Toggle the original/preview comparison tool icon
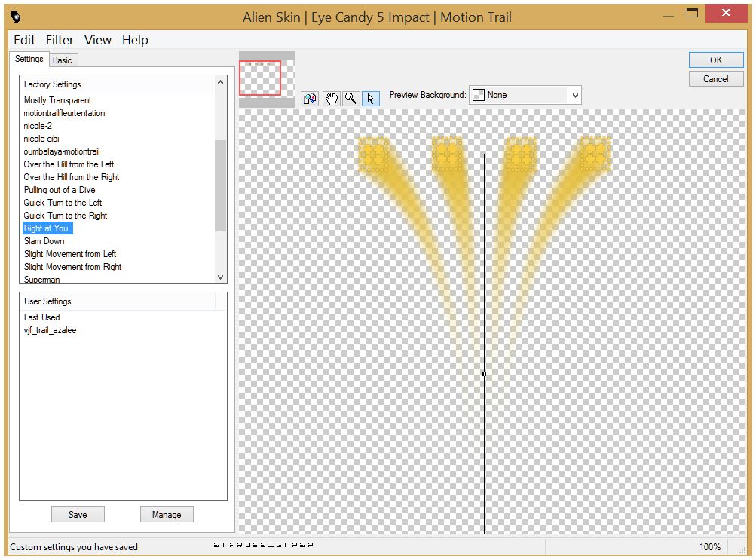756x560 pixels. click(310, 98)
